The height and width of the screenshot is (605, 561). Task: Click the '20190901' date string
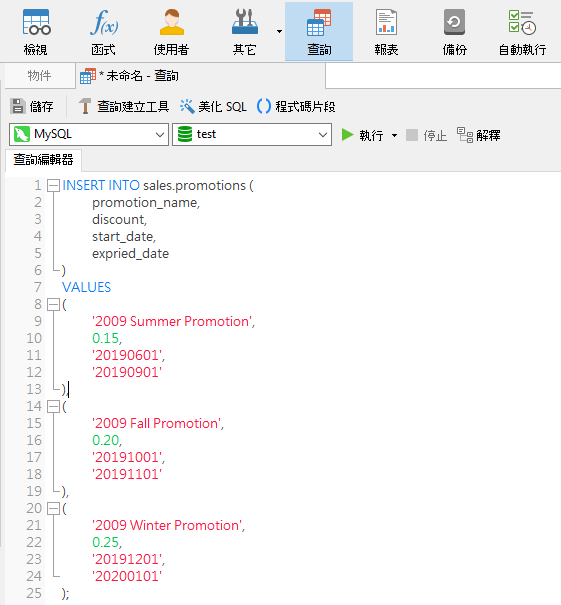127,372
